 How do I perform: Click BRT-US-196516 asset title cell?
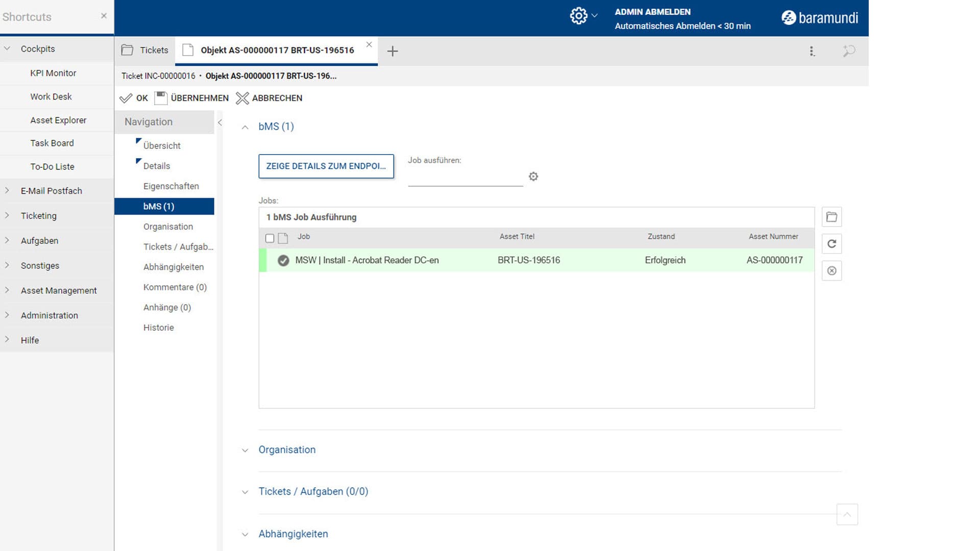(x=529, y=260)
